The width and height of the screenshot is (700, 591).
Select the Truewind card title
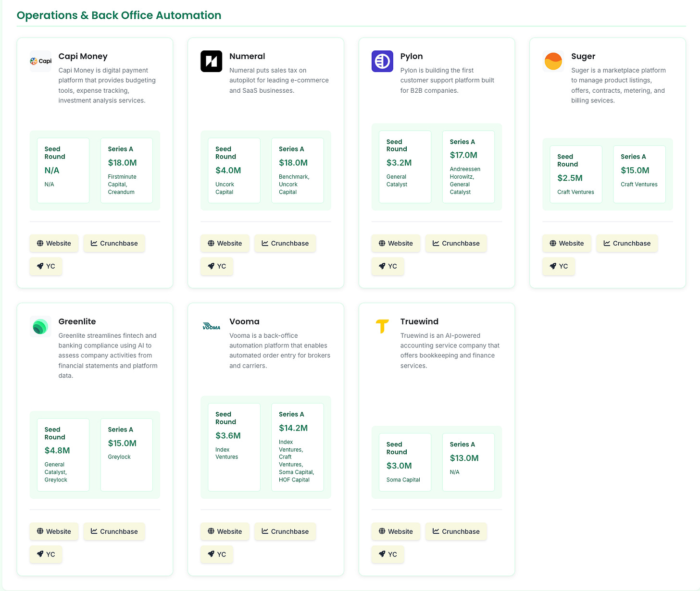click(419, 321)
